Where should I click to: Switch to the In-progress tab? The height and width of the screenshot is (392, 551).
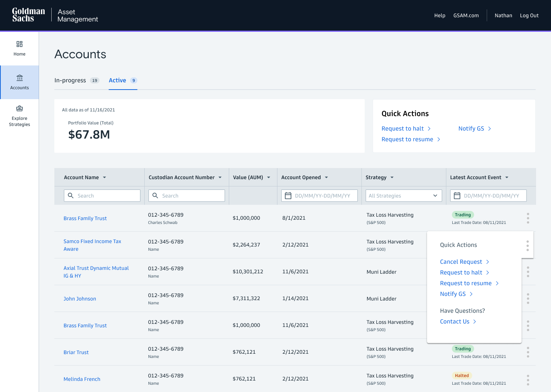point(70,80)
